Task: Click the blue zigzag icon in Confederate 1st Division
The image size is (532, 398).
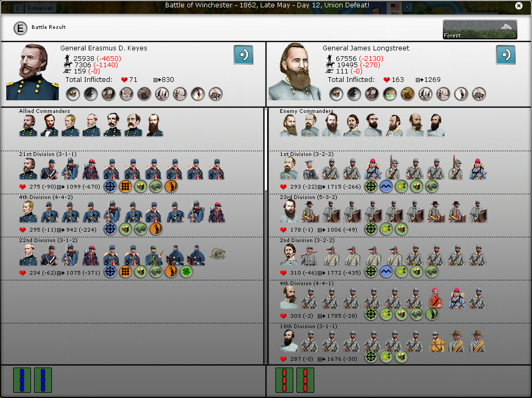Action: tap(386, 186)
